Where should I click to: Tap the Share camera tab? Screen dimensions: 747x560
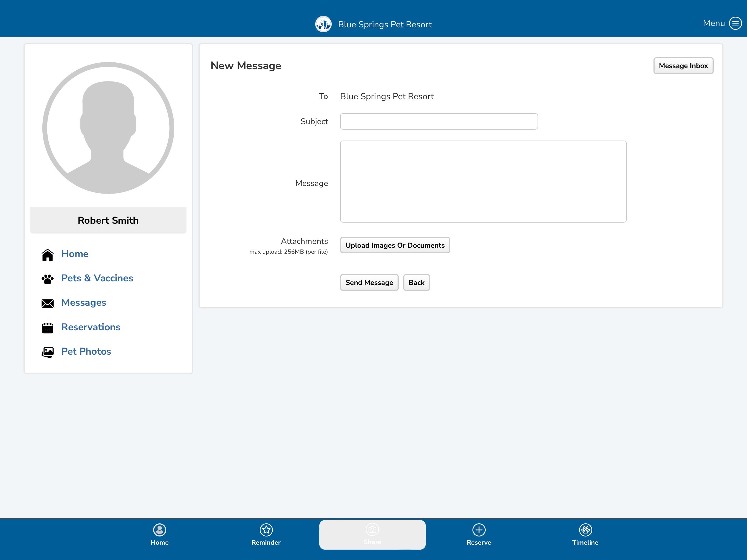[x=372, y=535]
